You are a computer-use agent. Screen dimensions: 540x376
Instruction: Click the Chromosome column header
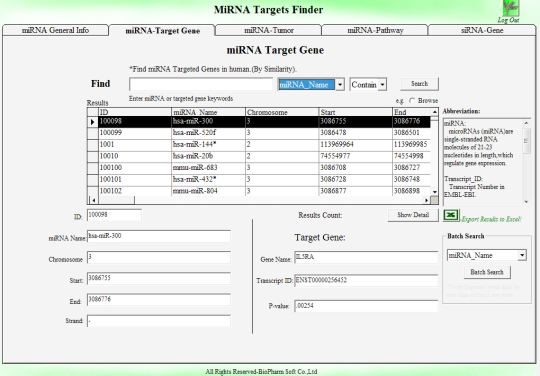[282, 112]
